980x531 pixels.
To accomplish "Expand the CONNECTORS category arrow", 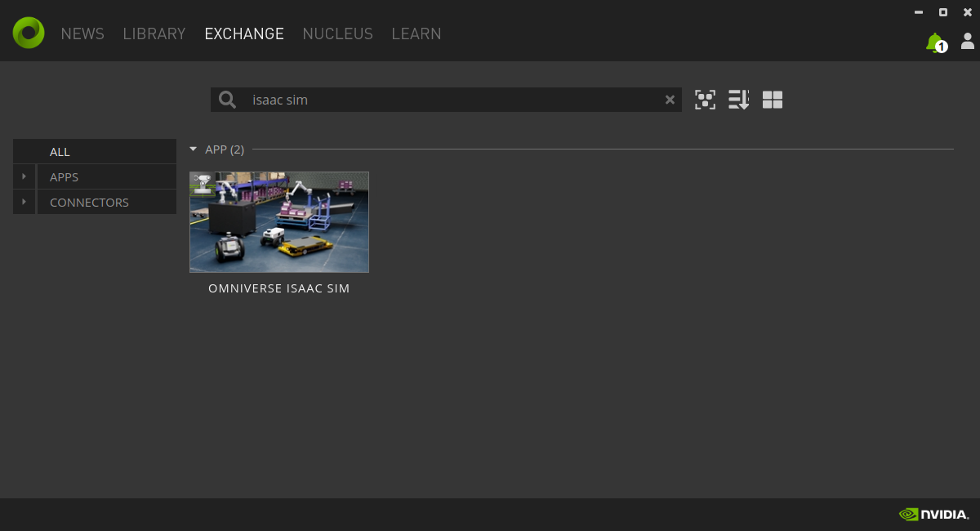I will [24, 202].
